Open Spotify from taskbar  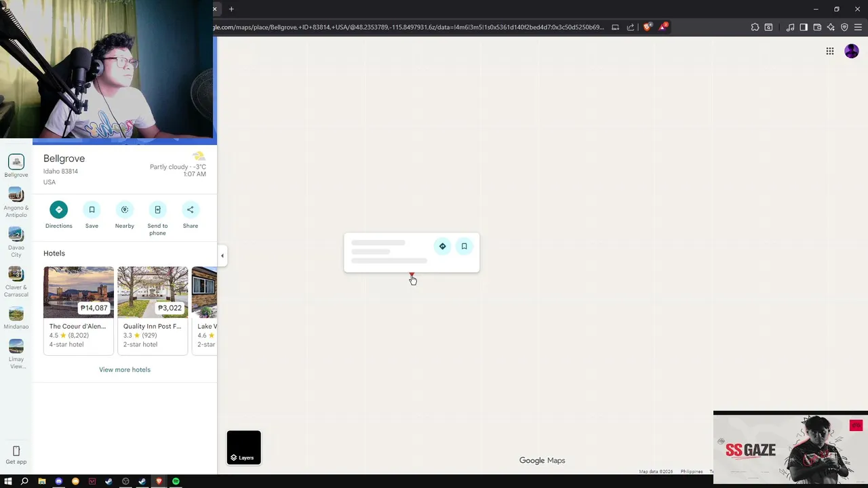pyautogui.click(x=176, y=481)
